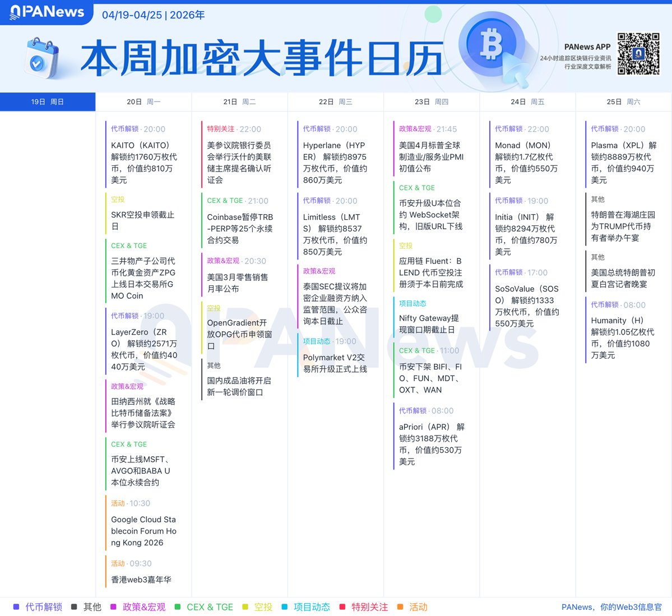Open the Humanity (H) unlock event
The image size is (672, 616).
pos(622,337)
